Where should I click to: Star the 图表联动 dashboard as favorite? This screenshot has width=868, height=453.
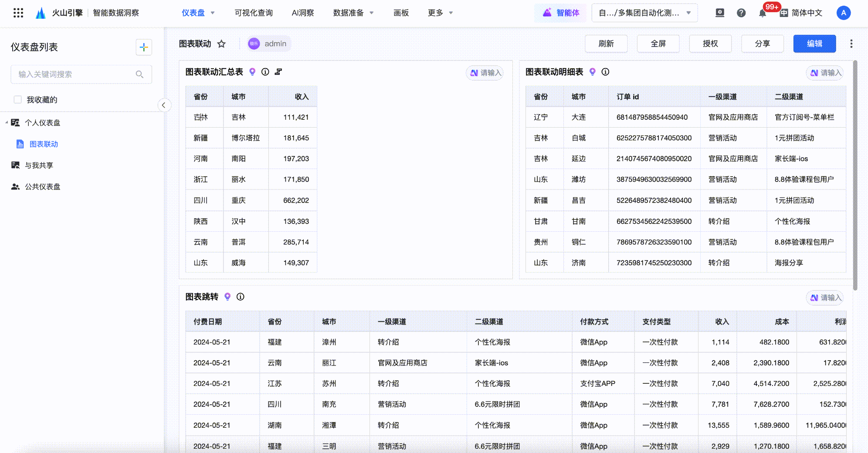pos(221,44)
